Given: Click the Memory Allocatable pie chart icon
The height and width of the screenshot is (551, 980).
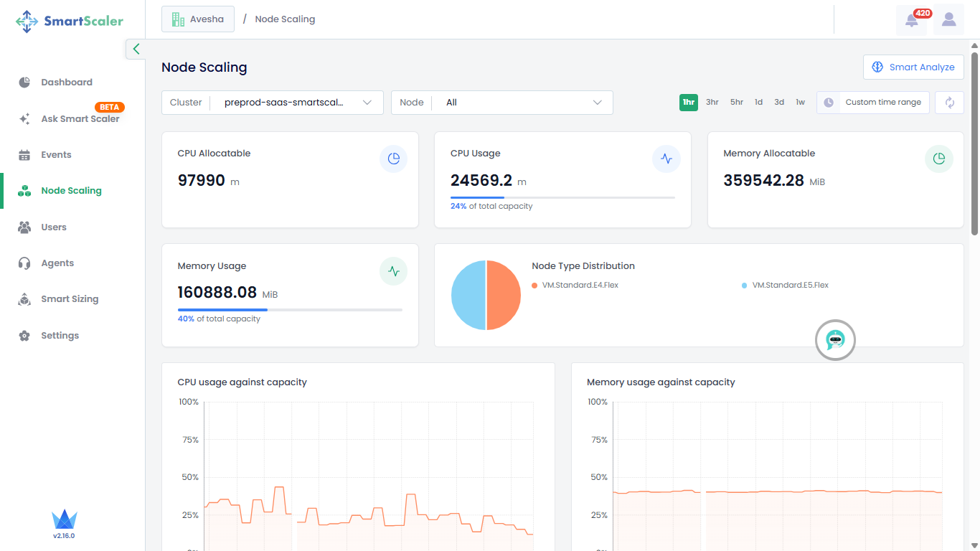Looking at the screenshot, I should pyautogui.click(x=938, y=159).
